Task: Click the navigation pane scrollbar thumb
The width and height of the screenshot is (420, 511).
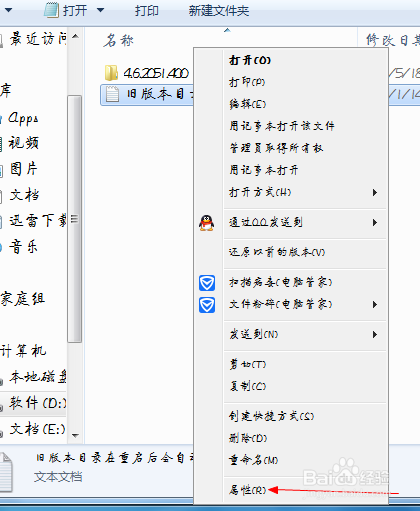Action: [75, 219]
